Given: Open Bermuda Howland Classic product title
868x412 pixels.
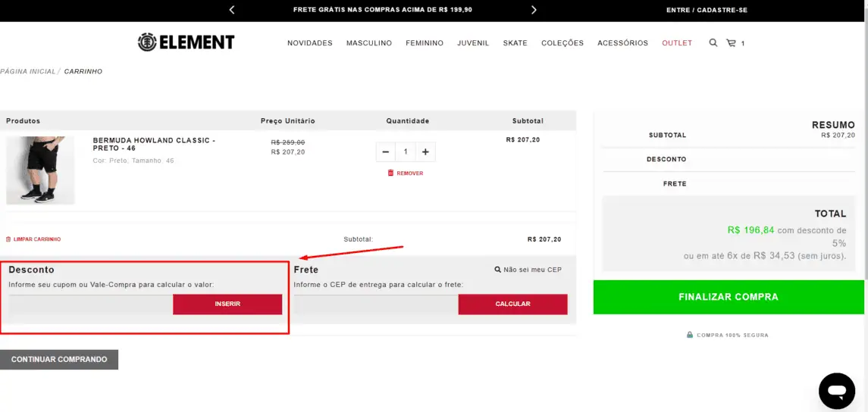Looking at the screenshot, I should [154, 145].
